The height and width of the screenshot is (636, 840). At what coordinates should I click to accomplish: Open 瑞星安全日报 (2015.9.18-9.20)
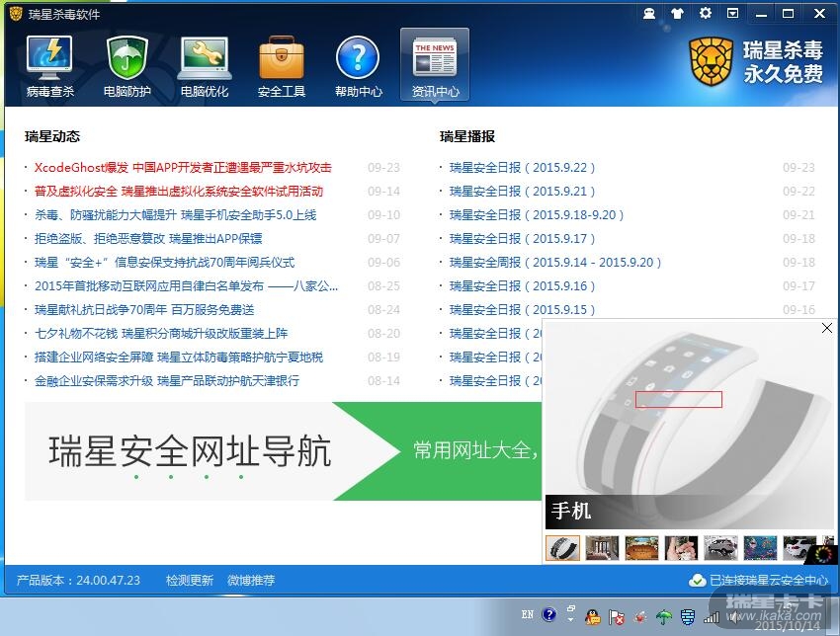pos(537,214)
